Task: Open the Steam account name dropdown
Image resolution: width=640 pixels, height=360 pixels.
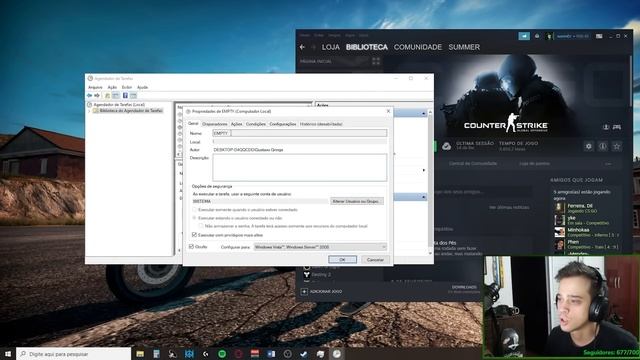Action: point(572,36)
